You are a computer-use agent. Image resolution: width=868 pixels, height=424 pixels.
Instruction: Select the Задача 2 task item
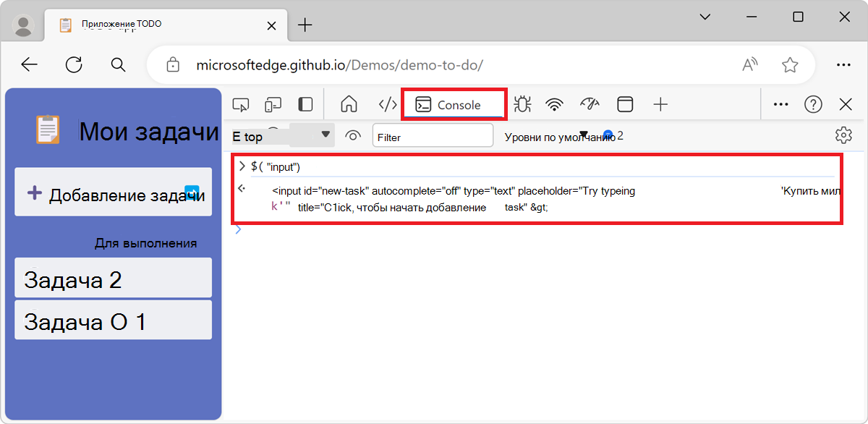pos(113,277)
